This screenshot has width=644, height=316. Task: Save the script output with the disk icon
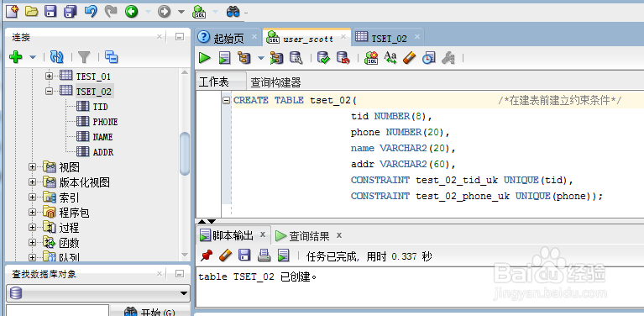[x=245, y=255]
